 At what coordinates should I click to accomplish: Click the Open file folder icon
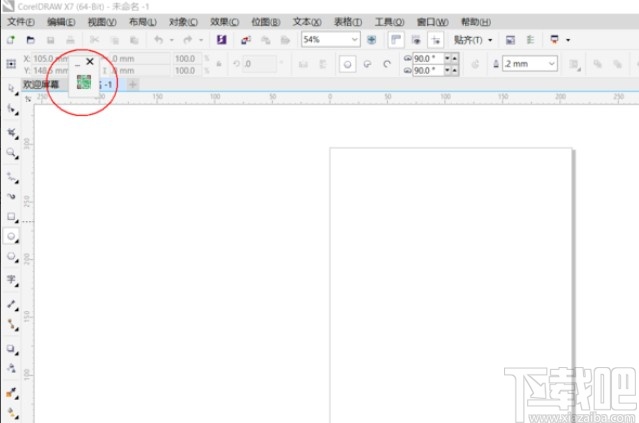(x=31, y=40)
